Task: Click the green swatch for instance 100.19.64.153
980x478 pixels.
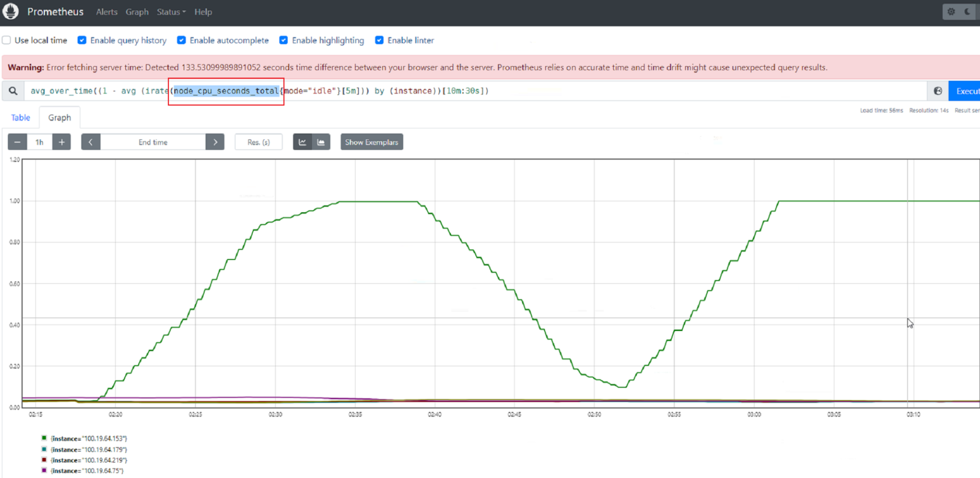Action: click(44, 438)
